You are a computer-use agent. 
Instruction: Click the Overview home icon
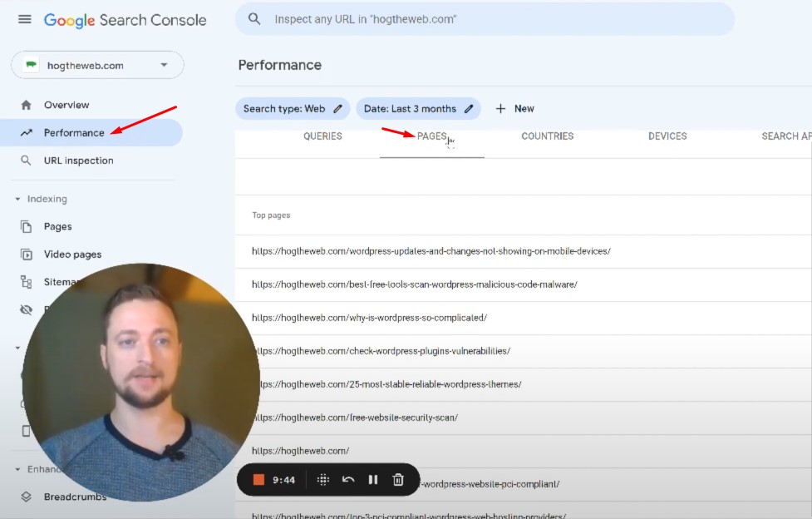[x=26, y=106]
